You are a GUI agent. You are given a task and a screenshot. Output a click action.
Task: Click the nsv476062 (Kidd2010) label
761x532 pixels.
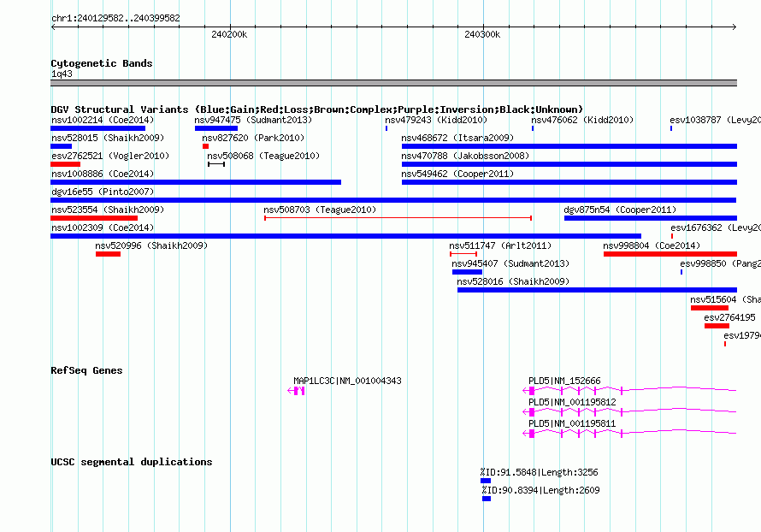[x=582, y=120]
